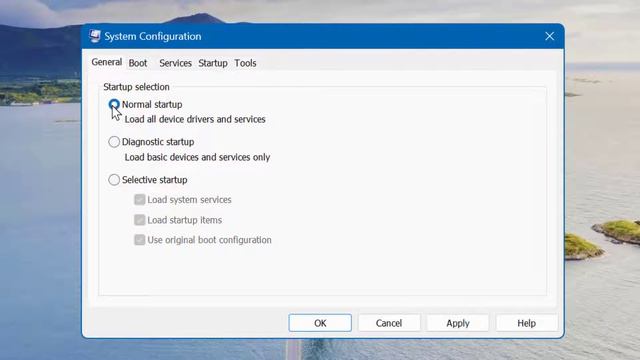Select the Normal startup radio button

114,104
